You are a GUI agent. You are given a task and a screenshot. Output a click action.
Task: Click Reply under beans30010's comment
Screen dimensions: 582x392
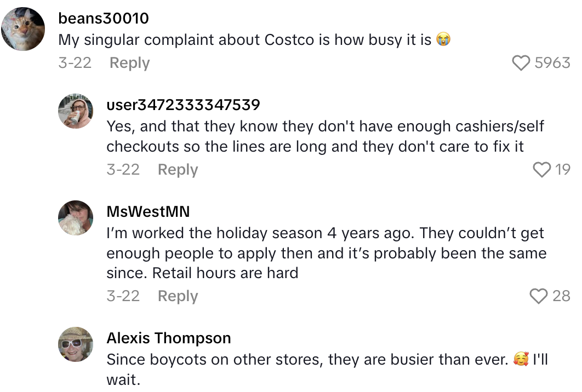(x=129, y=63)
